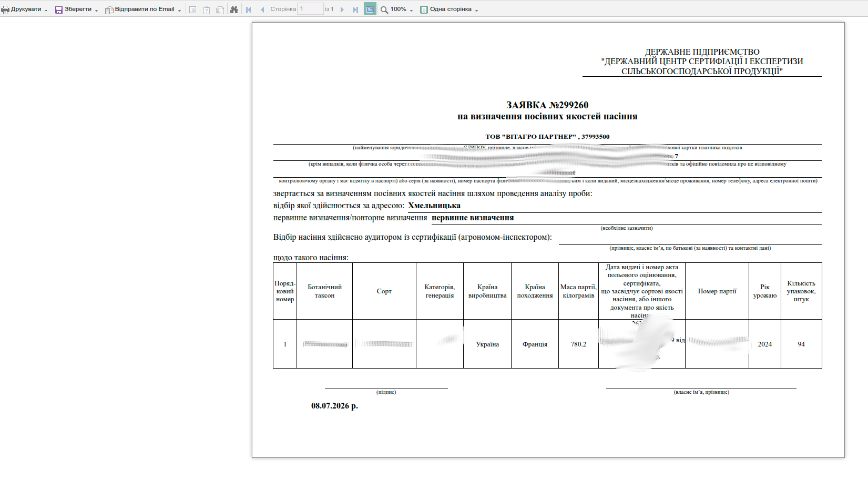868x490 pixels.
Task: Click the Україна cell in the table
Action: pos(487,344)
